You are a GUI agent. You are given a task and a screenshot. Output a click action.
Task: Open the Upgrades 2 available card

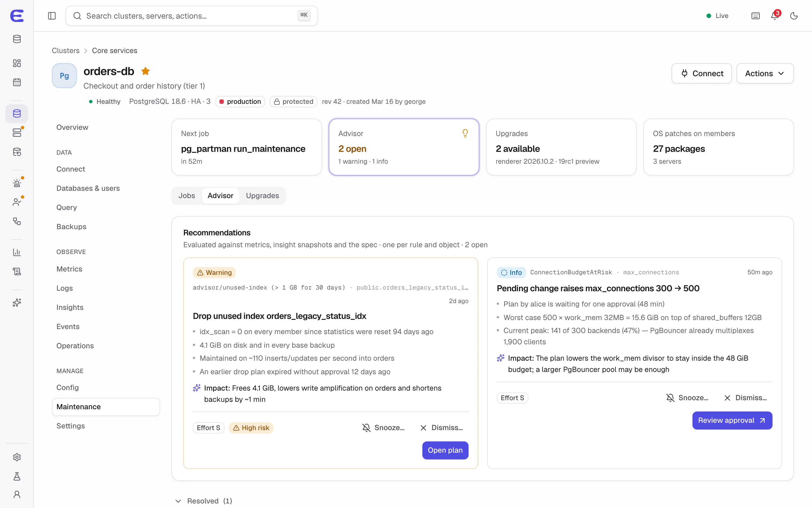pyautogui.click(x=561, y=147)
